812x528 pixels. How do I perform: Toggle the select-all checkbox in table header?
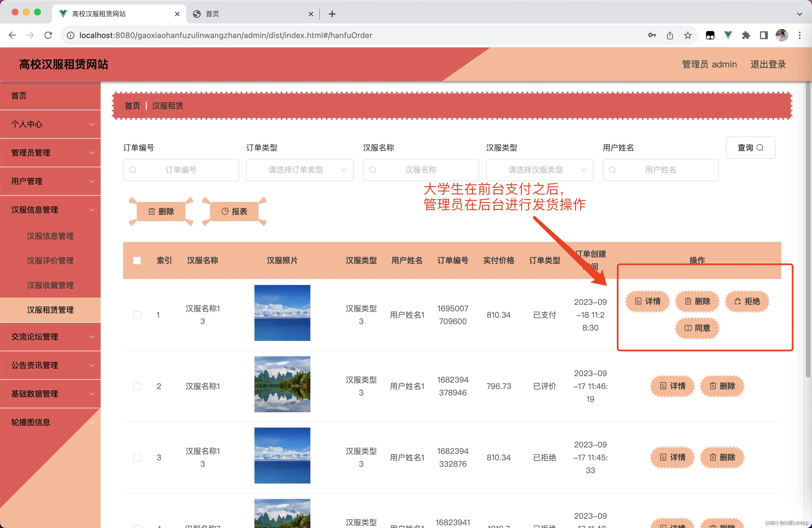[137, 260]
